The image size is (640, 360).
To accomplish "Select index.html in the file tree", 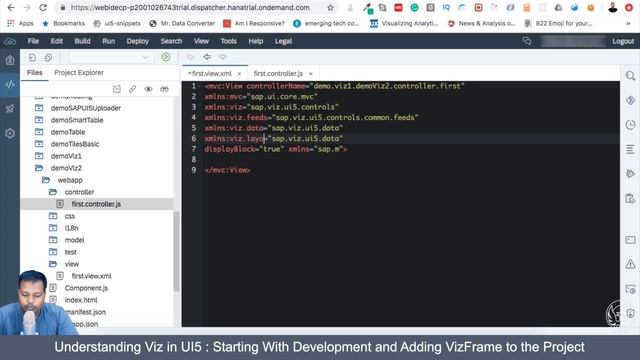I will coord(81,300).
